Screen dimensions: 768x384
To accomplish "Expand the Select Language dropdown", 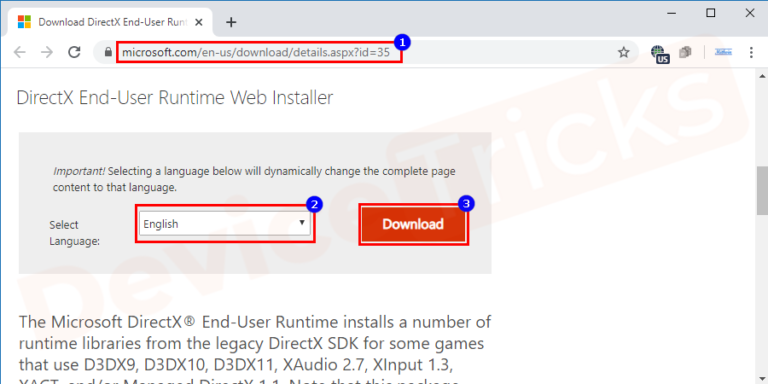I will pos(224,224).
